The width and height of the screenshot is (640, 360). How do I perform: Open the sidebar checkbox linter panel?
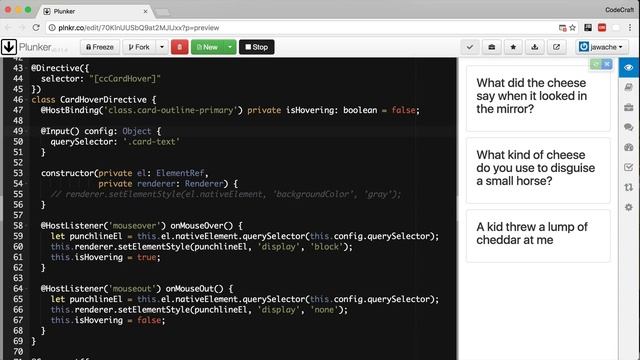(x=629, y=167)
